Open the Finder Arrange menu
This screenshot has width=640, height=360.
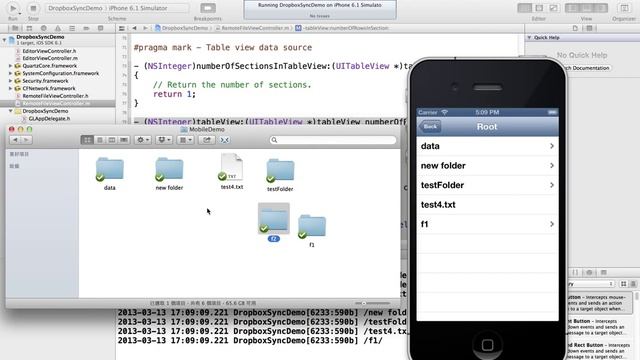pyautogui.click(x=186, y=140)
